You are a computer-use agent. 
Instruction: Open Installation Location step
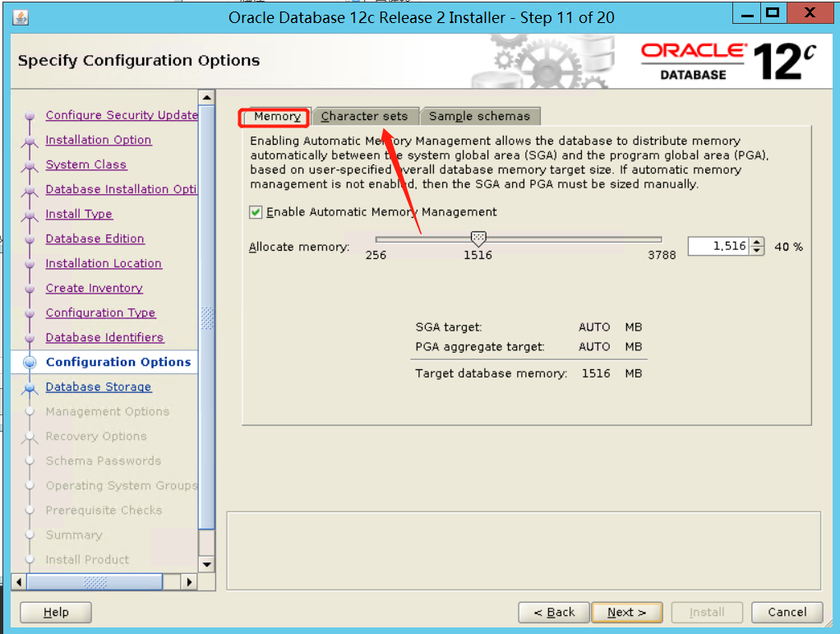click(104, 263)
